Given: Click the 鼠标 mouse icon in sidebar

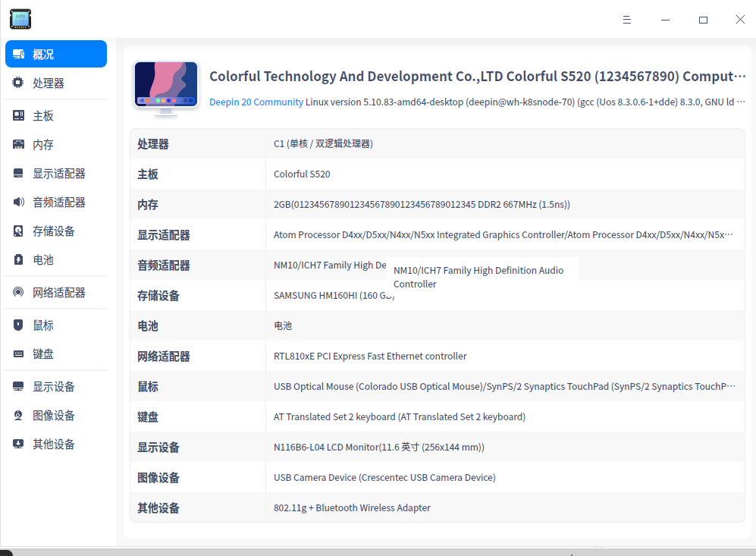Looking at the screenshot, I should click(x=17, y=325).
